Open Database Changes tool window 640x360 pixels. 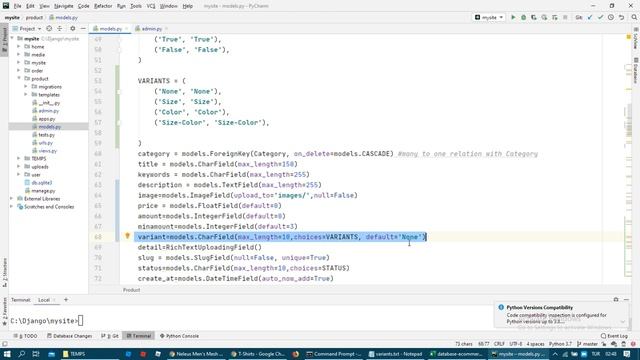(69, 336)
